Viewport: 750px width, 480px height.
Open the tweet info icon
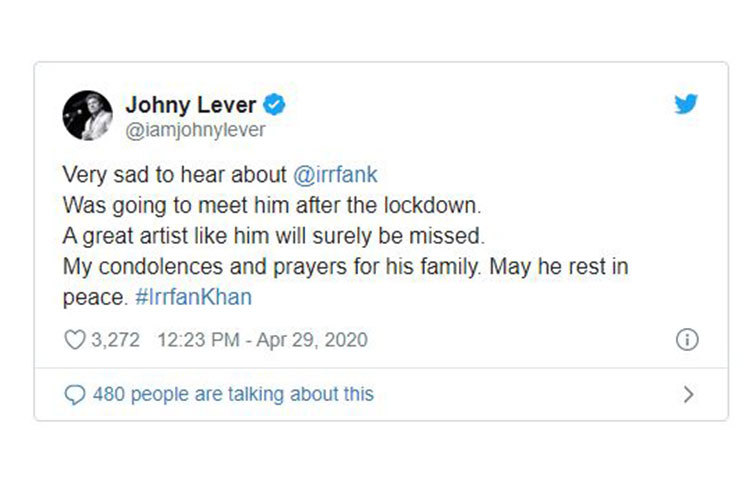point(687,340)
